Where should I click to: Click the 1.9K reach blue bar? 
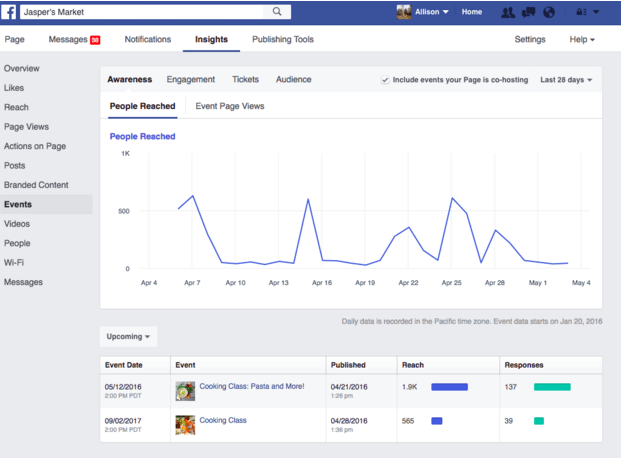pyautogui.click(x=449, y=387)
